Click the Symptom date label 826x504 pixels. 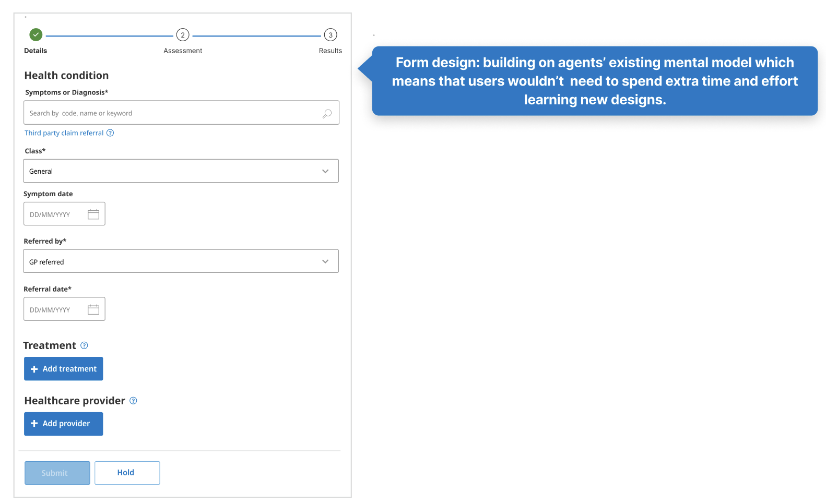pyautogui.click(x=48, y=194)
